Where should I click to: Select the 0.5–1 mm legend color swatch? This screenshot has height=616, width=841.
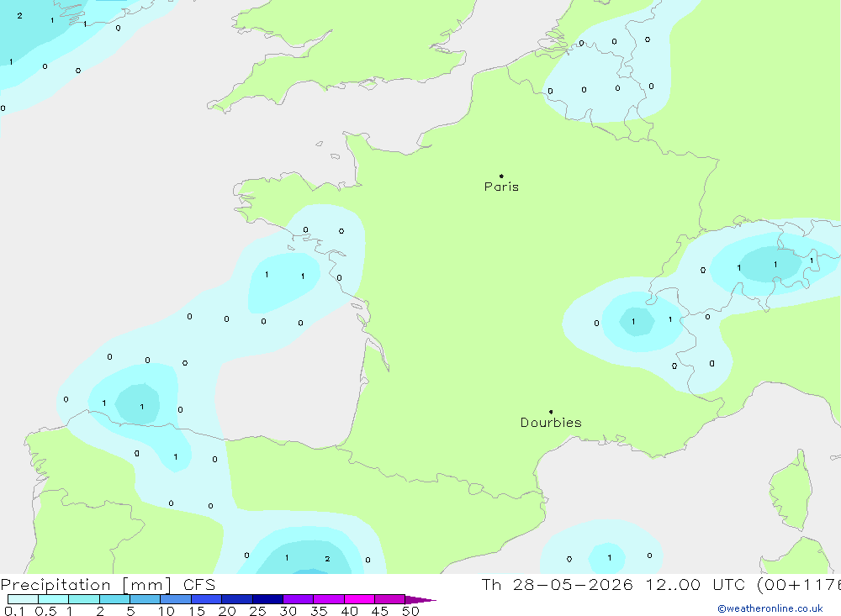53,599
